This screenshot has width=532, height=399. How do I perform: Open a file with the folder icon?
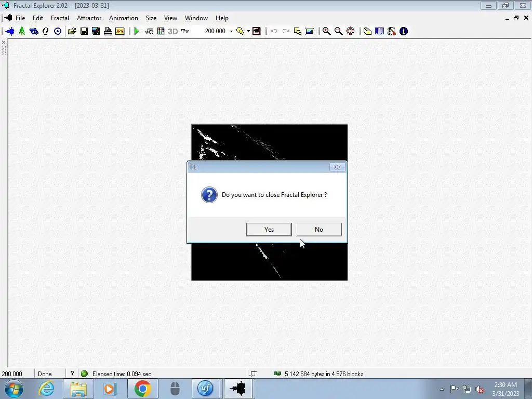72,31
